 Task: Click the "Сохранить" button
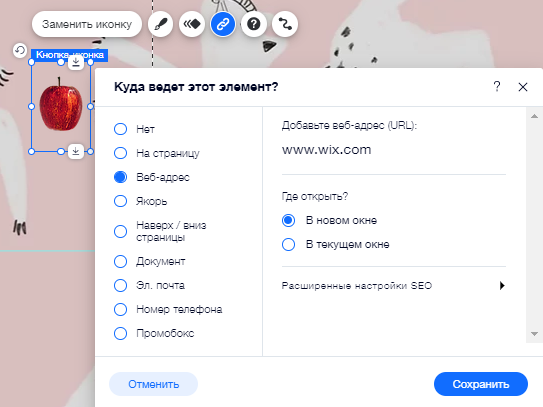point(481,384)
